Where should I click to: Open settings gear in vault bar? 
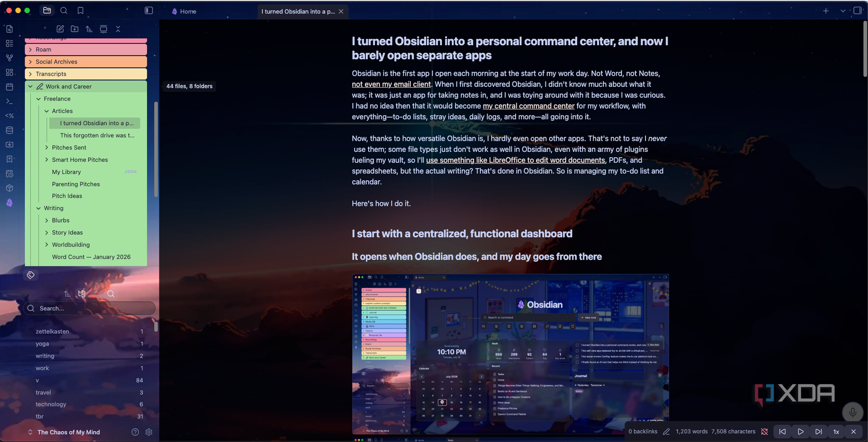click(x=149, y=432)
